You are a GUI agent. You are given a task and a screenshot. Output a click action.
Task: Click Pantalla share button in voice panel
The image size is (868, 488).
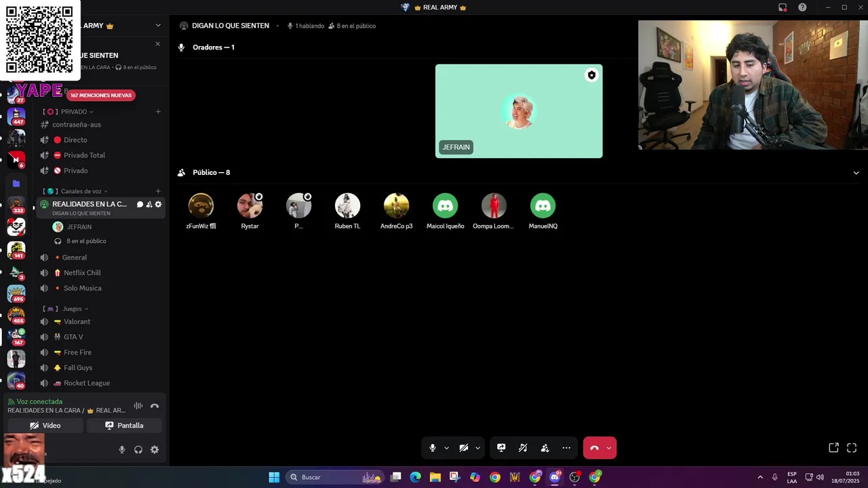[124, 426]
